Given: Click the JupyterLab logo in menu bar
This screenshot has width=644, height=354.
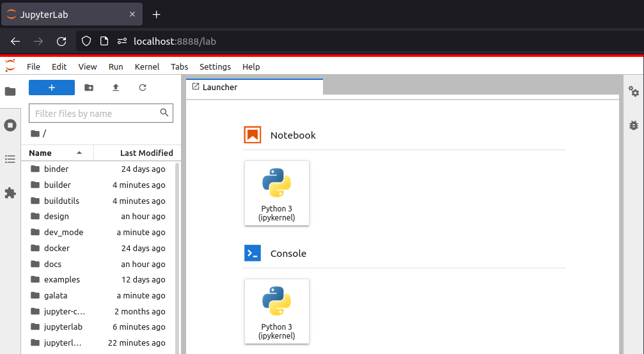Looking at the screenshot, I should [x=10, y=66].
